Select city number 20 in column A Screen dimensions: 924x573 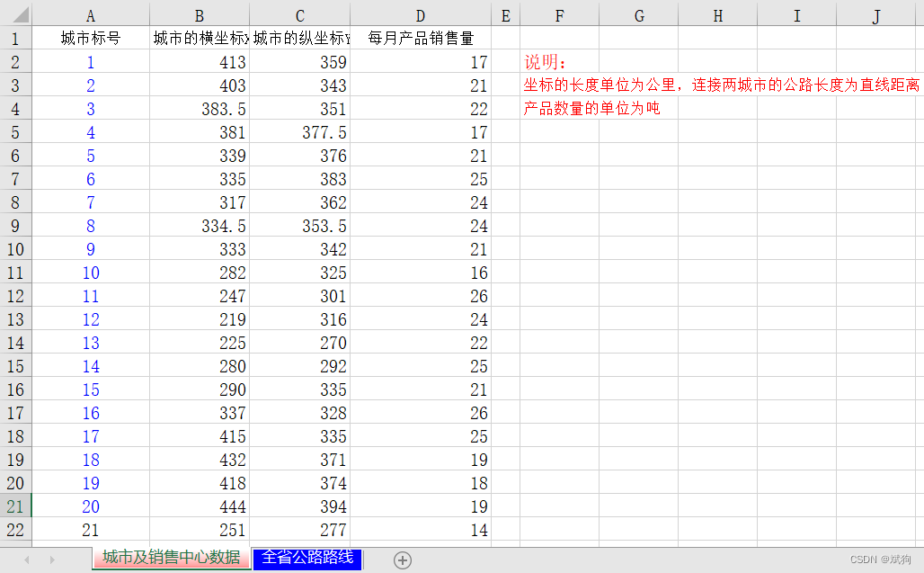[x=91, y=506]
